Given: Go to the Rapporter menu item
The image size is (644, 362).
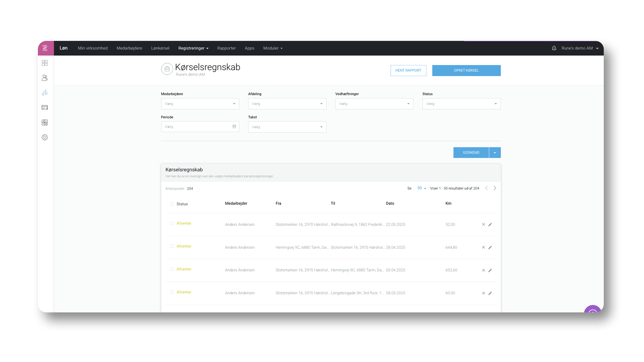Looking at the screenshot, I should pyautogui.click(x=226, y=48).
